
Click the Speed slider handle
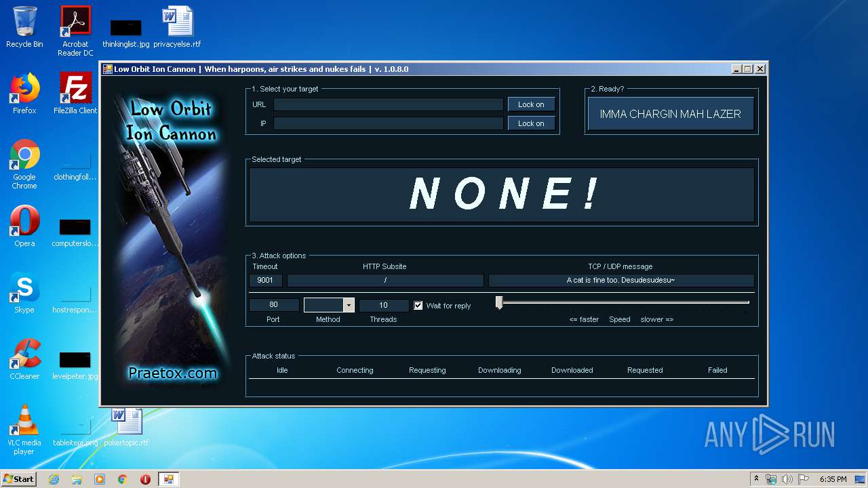point(499,302)
